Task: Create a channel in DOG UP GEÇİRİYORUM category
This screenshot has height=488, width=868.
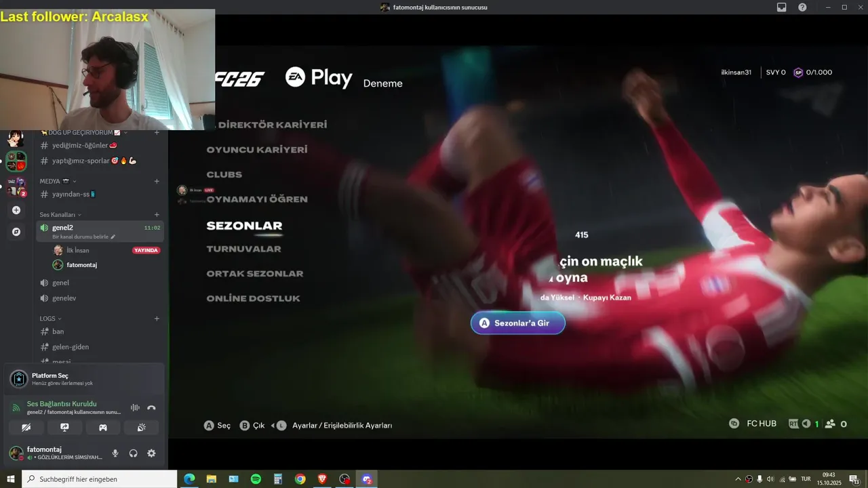Action: (157, 132)
